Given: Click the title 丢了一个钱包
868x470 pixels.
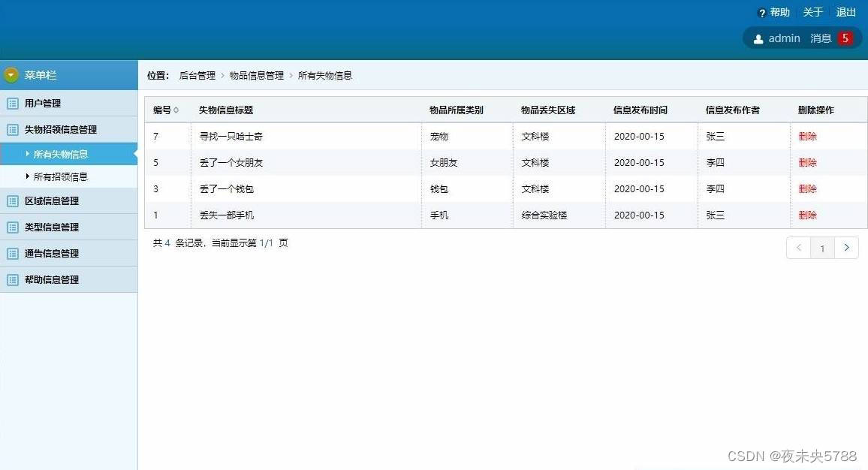Looking at the screenshot, I should 227,189.
